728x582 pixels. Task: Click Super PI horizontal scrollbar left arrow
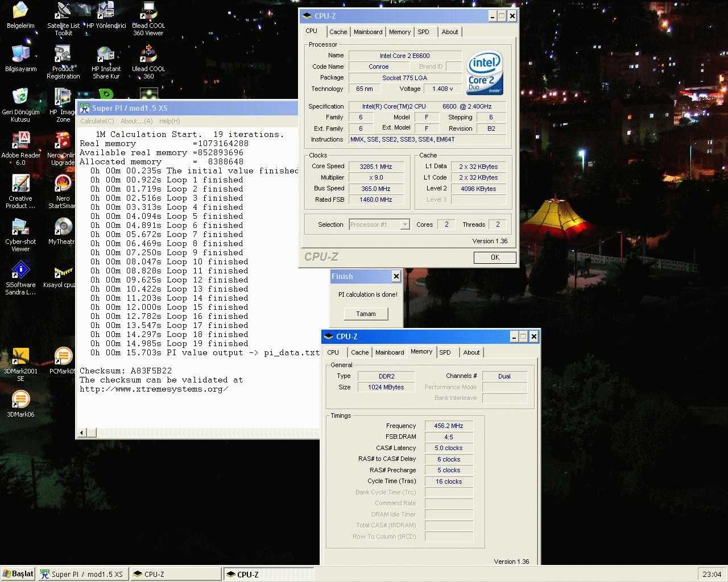tap(81, 433)
